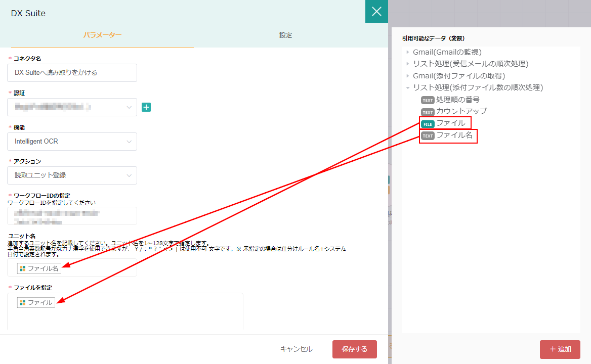Switch to the パラメーター tab
The width and height of the screenshot is (591, 364).
coord(102,35)
